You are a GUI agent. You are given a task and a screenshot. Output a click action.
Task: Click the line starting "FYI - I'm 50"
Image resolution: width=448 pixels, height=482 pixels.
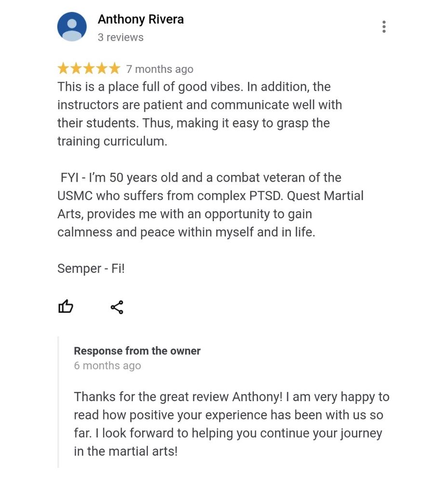[201, 177]
